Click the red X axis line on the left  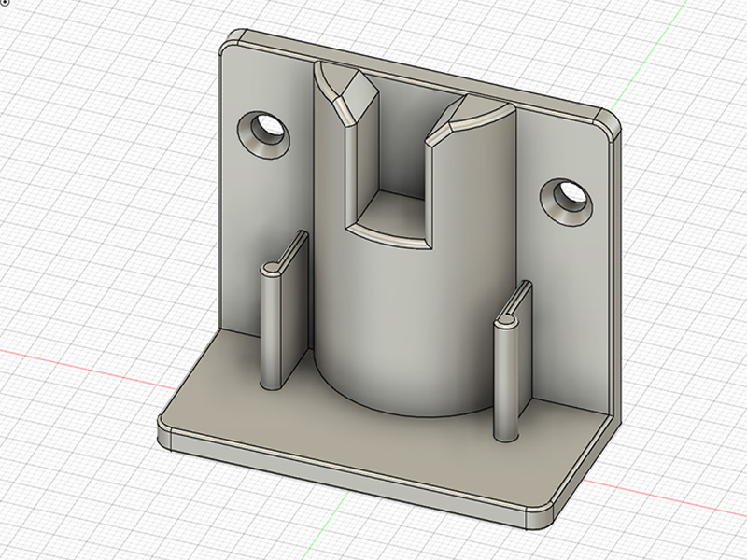(86, 370)
